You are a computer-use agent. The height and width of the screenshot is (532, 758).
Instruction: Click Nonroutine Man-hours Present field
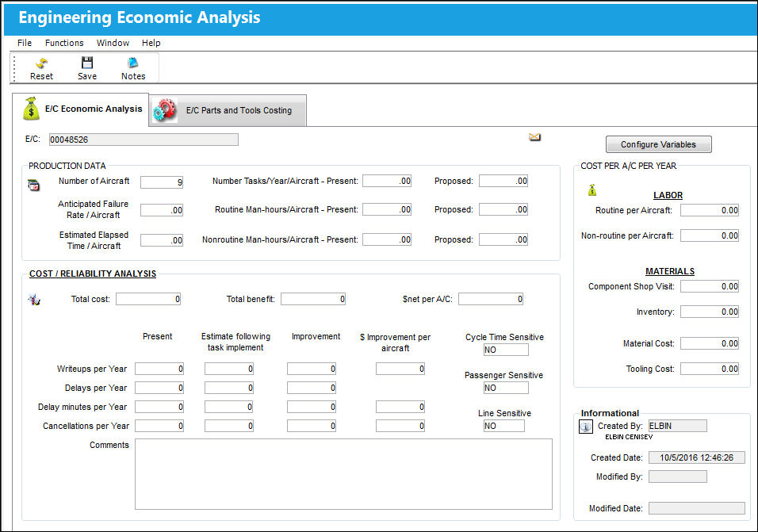[387, 239]
